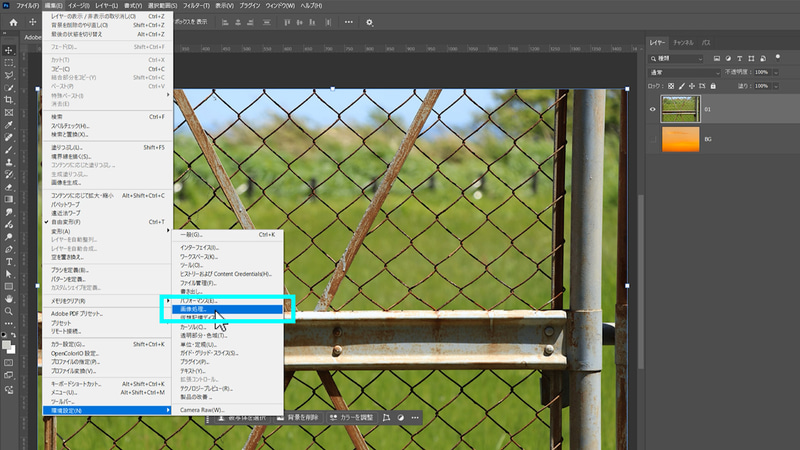800x450 pixels.
Task: Show the BG layer visibility box
Action: [653, 139]
